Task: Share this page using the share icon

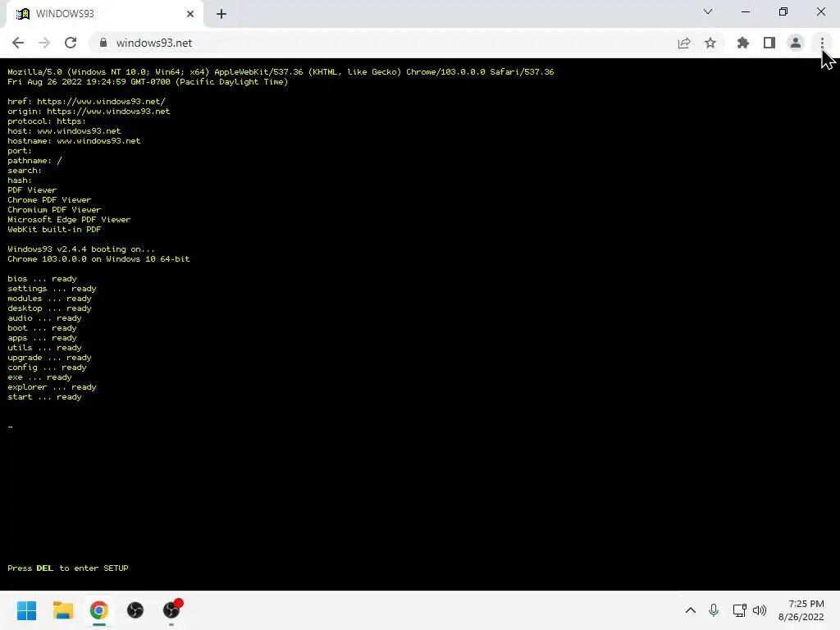Action: pos(684,43)
